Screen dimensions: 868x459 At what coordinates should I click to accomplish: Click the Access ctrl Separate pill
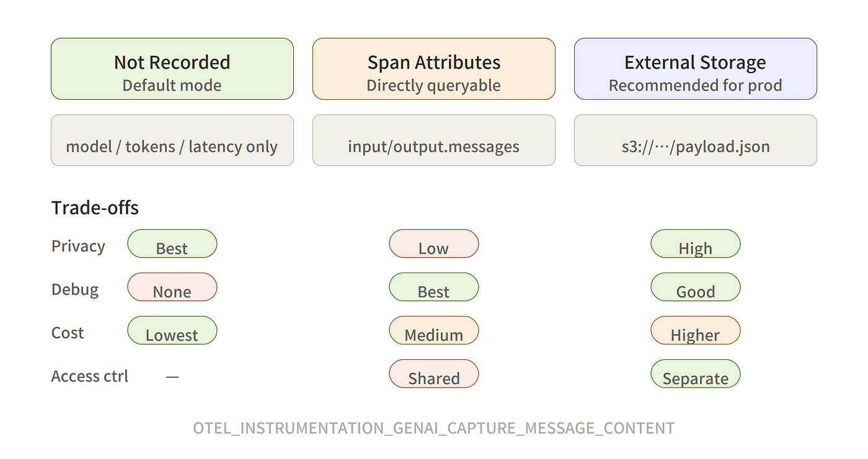pyautogui.click(x=695, y=374)
